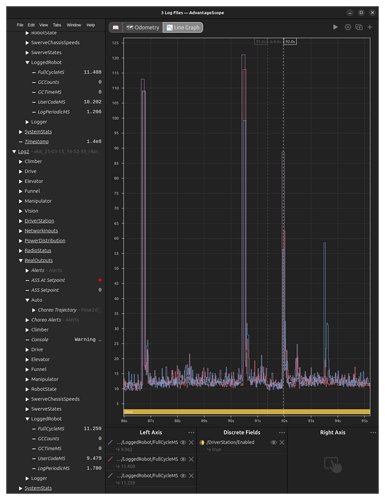385x500 pixels.
Task: Click the blue line color swatch for FullCycleMS 9.962
Action: [x=111, y=442]
